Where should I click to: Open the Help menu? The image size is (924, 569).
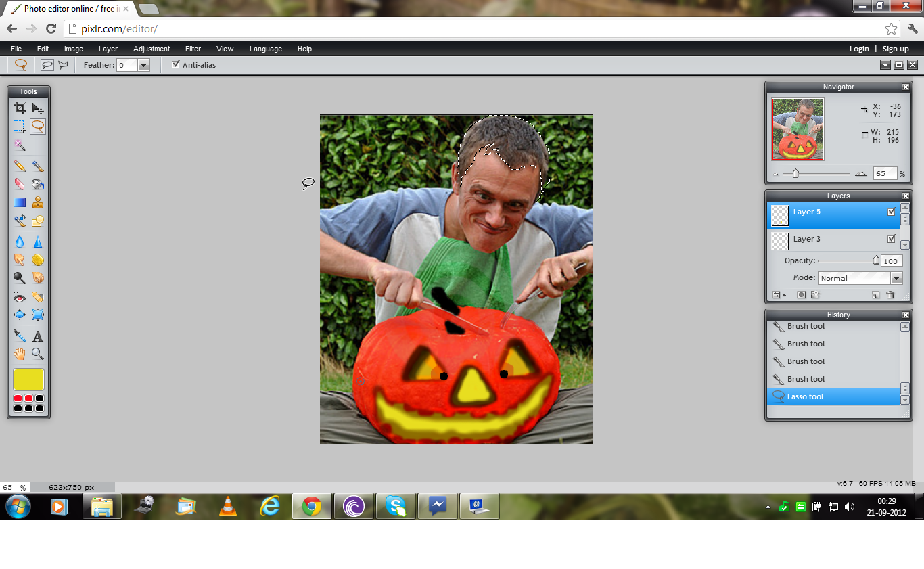304,49
